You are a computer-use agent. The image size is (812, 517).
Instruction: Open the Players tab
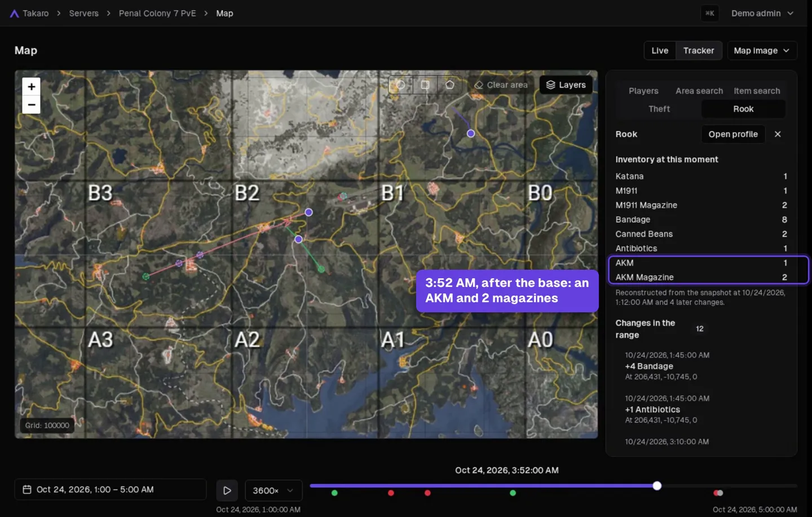click(643, 91)
